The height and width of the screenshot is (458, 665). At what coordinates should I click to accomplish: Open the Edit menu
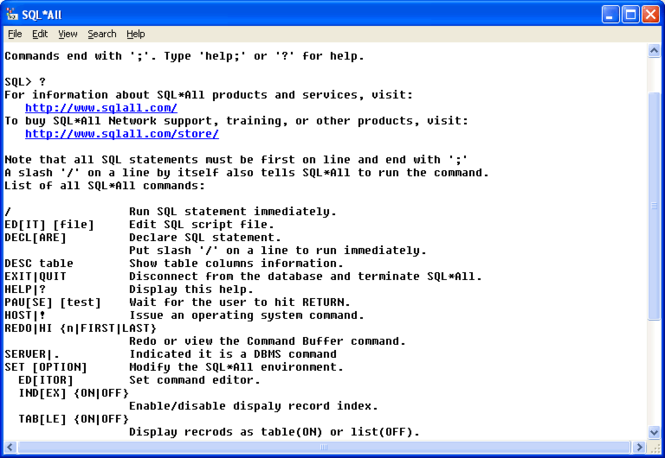40,34
